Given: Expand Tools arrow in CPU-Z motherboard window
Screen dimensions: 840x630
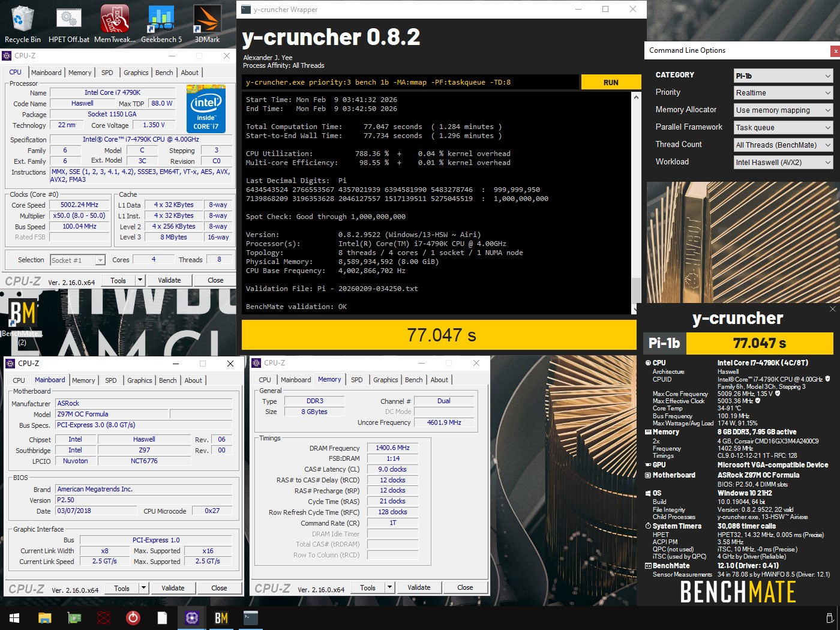Looking at the screenshot, I should click(143, 588).
